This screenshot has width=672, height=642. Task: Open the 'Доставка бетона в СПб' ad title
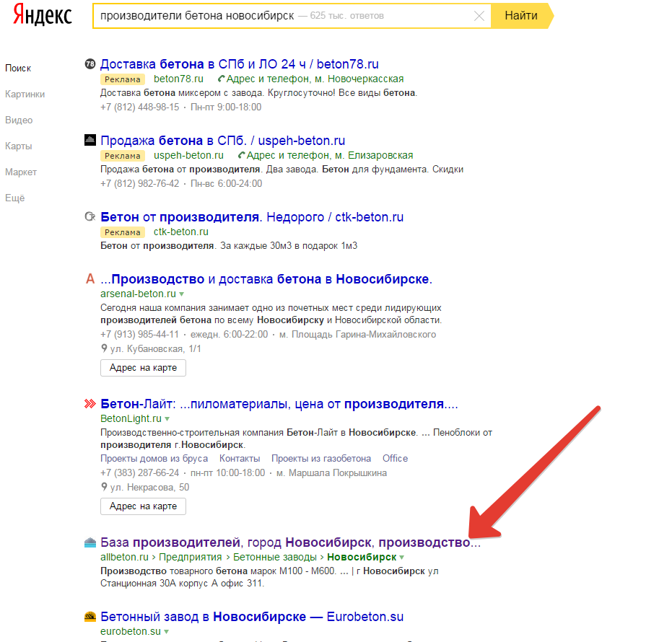(240, 64)
